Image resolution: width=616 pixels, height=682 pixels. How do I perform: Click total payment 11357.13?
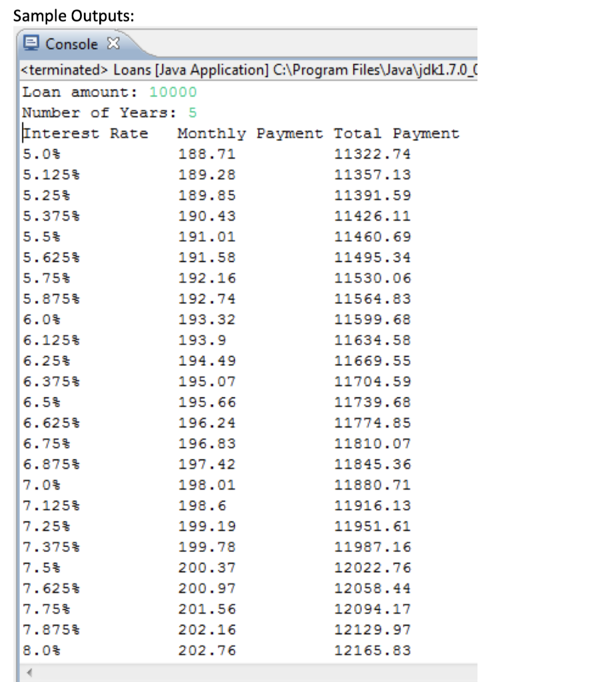pyautogui.click(x=372, y=175)
